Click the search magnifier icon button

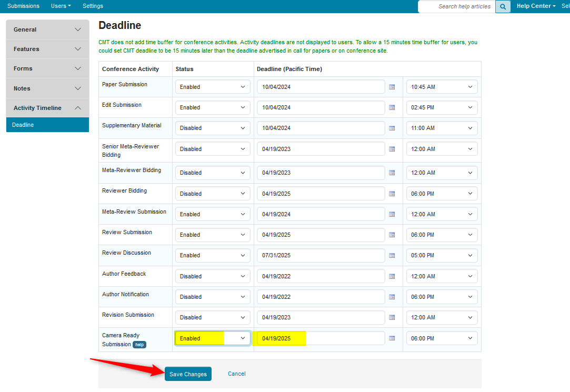(503, 6)
